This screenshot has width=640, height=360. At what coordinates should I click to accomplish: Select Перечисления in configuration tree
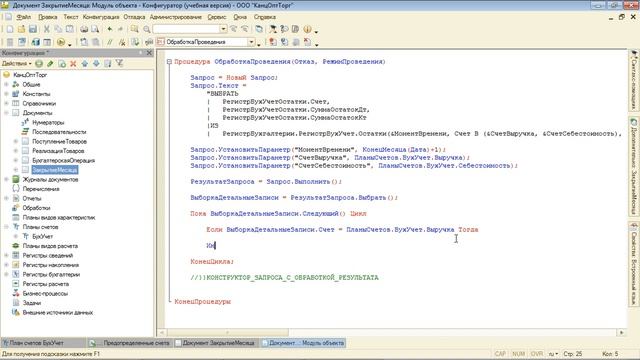[41, 189]
